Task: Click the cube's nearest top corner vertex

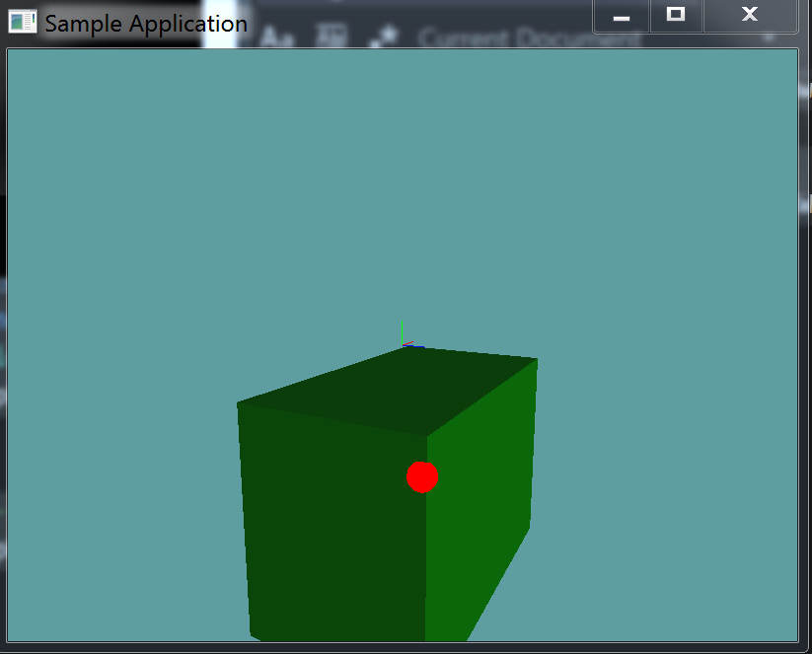Action: click(428, 435)
